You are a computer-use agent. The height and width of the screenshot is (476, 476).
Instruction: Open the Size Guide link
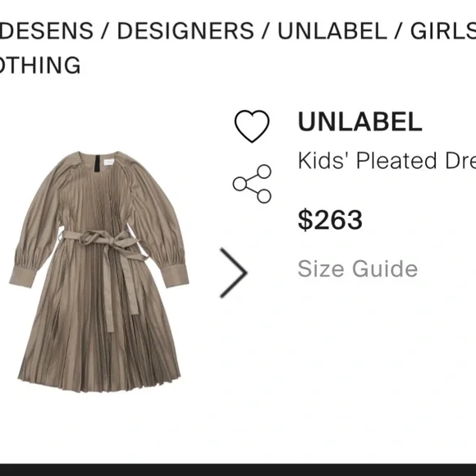358,268
